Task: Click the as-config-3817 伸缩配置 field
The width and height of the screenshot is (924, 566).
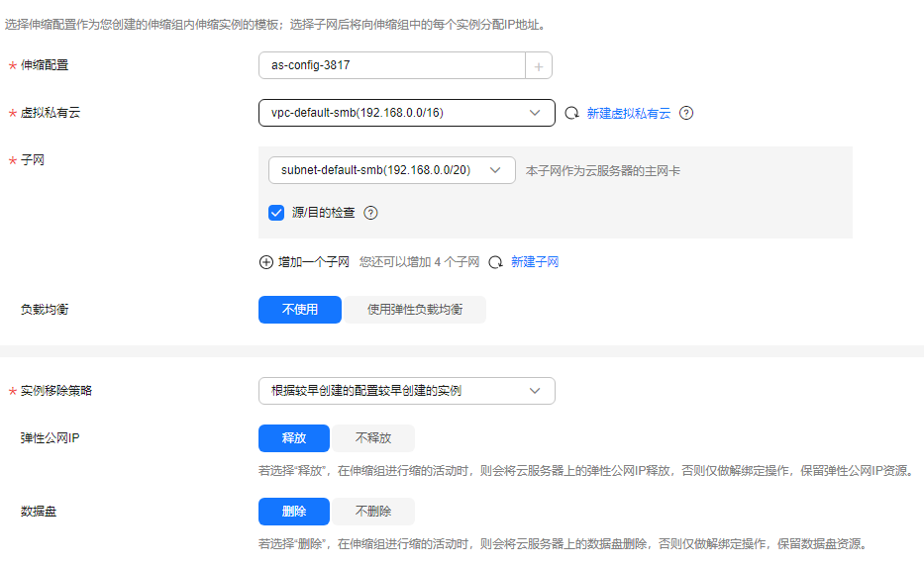Action: tap(391, 66)
